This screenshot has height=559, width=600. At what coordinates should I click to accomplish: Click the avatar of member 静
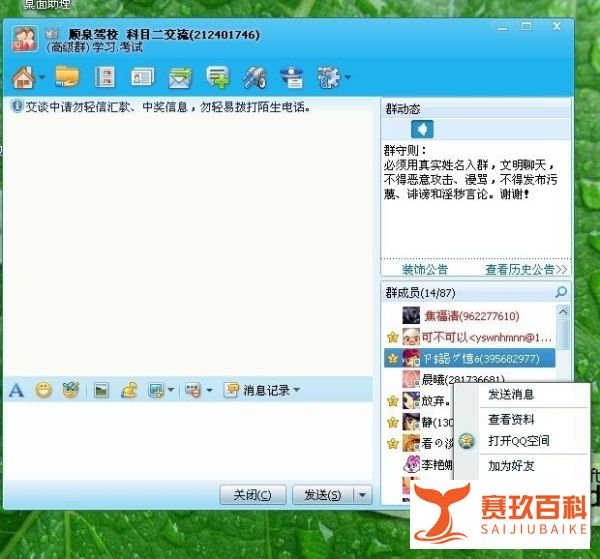coord(411,422)
